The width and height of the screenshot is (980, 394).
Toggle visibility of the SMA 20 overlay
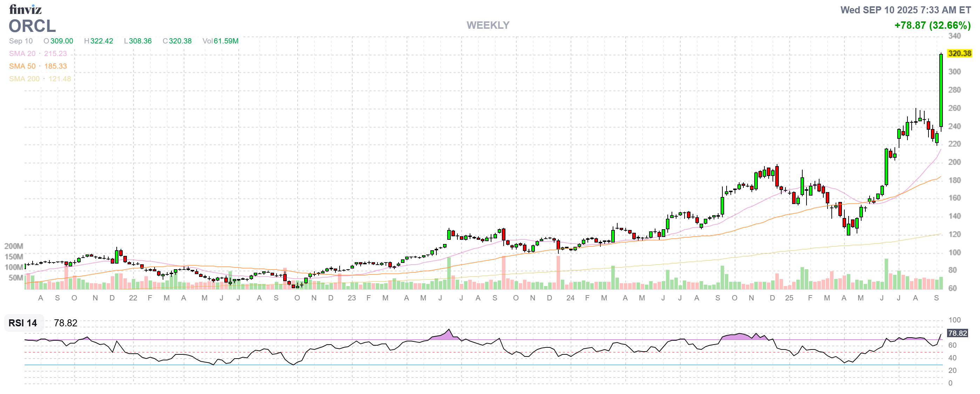pyautogui.click(x=22, y=54)
